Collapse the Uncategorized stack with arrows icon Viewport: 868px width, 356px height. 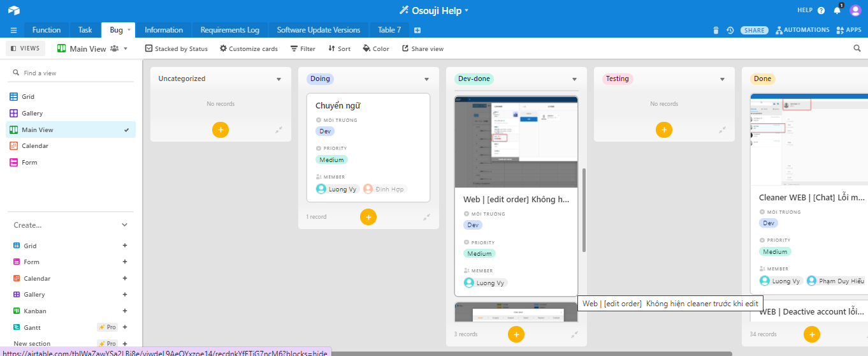[x=278, y=130]
